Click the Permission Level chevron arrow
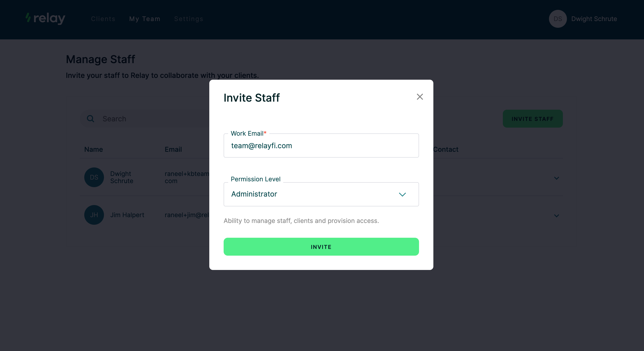 [402, 194]
